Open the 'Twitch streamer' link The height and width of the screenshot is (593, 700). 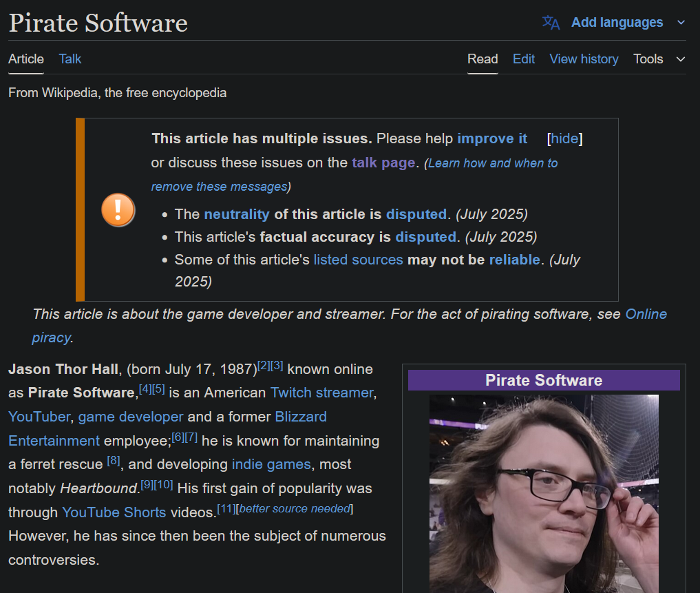322,393
